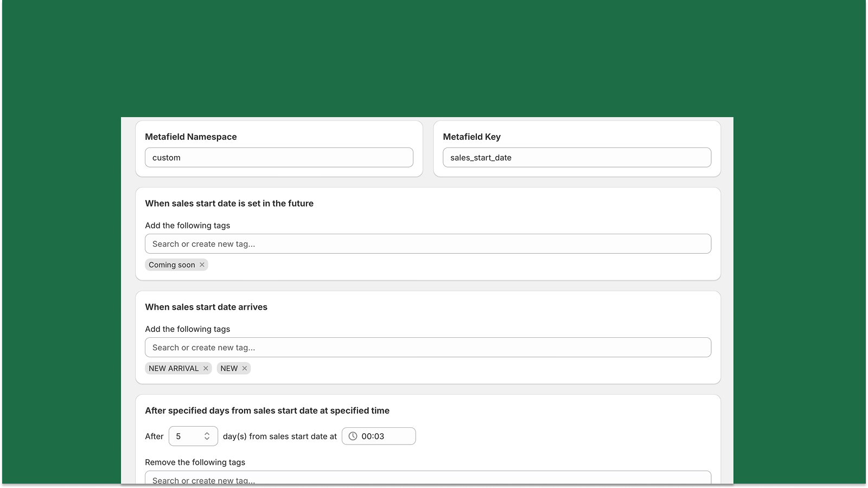This screenshot has width=868, height=488.
Task: Click search box under "Remove the following tags"
Action: point(427,479)
